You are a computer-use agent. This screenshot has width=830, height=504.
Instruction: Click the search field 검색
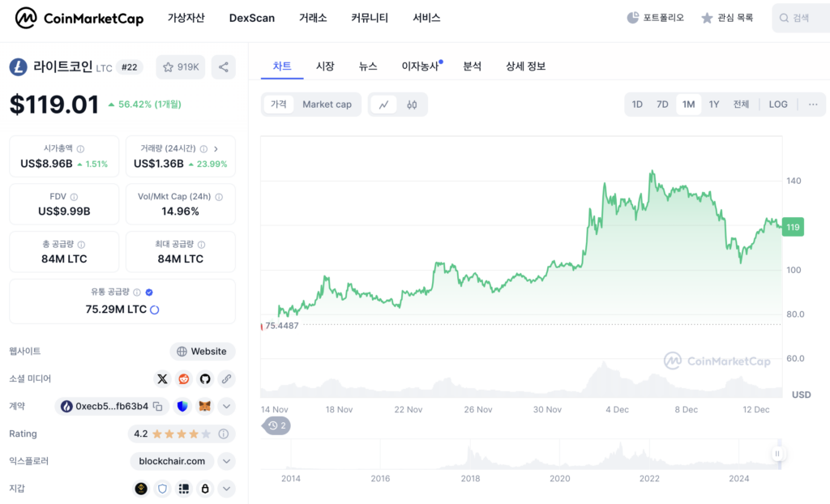[x=801, y=18]
